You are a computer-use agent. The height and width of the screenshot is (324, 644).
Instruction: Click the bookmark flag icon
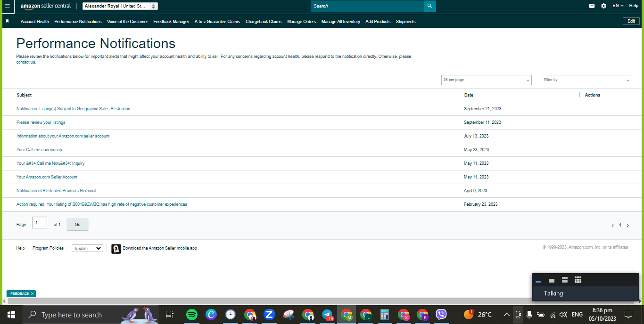7,21
